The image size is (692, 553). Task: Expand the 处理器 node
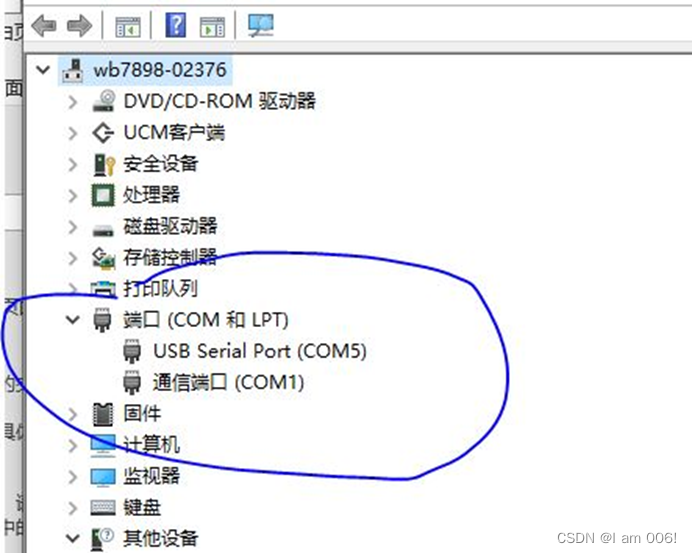pyautogui.click(x=72, y=196)
